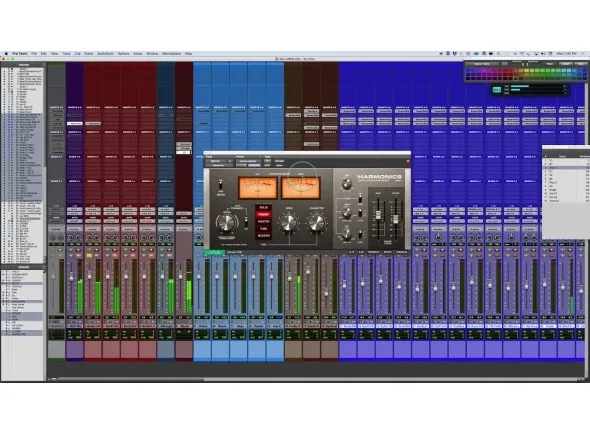Click the mixer horizontal scrollbar
Viewport: 590px width, 434px height.
pyautogui.click(x=318, y=379)
